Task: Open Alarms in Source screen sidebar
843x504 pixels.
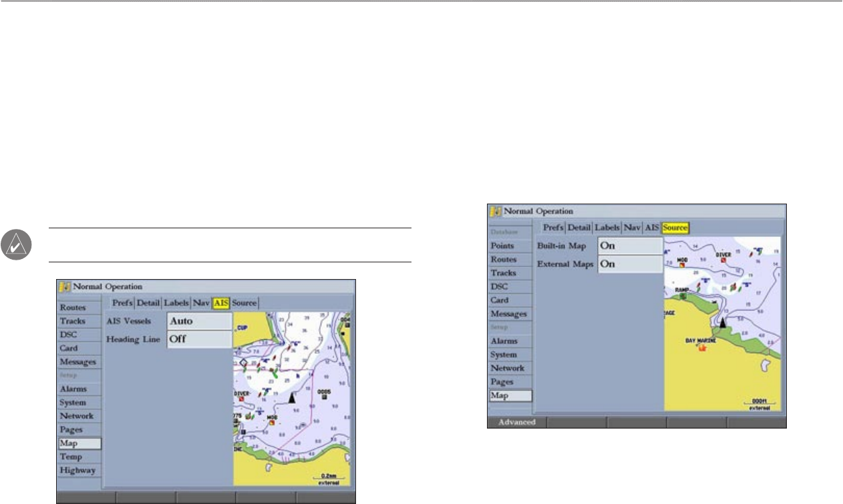Action: (511, 341)
